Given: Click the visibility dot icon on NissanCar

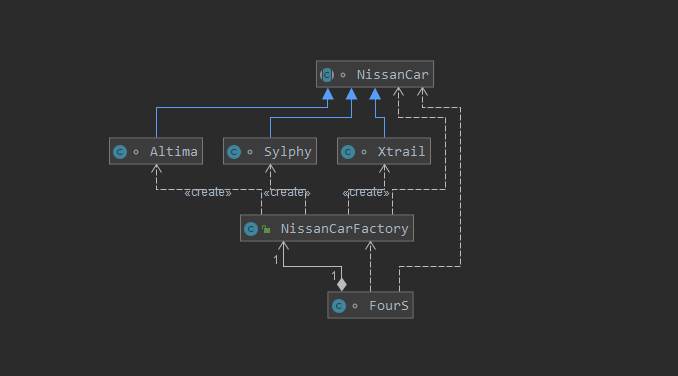Looking at the screenshot, I should 343,75.
